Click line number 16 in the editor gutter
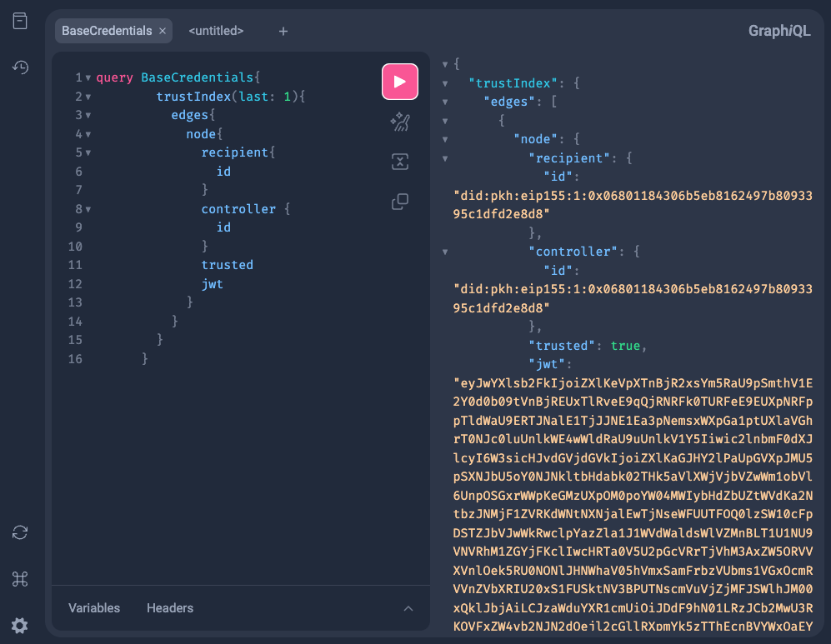The height and width of the screenshot is (644, 831). tap(75, 359)
